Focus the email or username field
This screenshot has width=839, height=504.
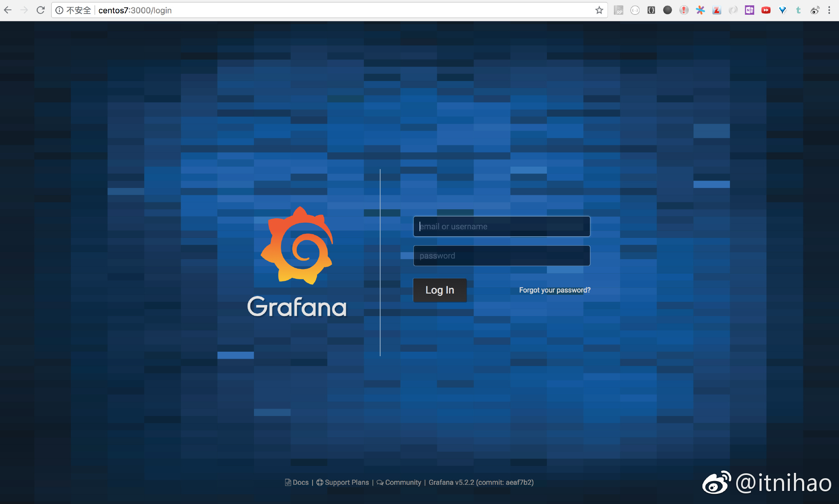point(502,226)
